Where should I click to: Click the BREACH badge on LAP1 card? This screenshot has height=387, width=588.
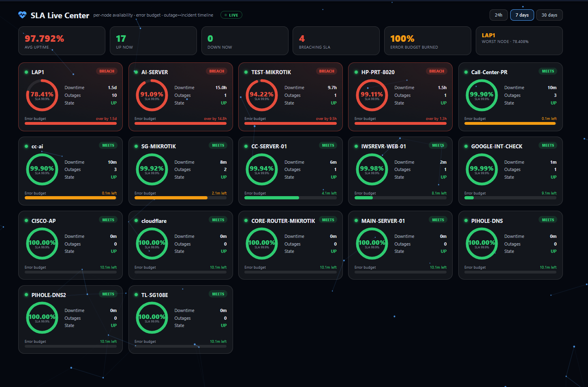tap(107, 71)
